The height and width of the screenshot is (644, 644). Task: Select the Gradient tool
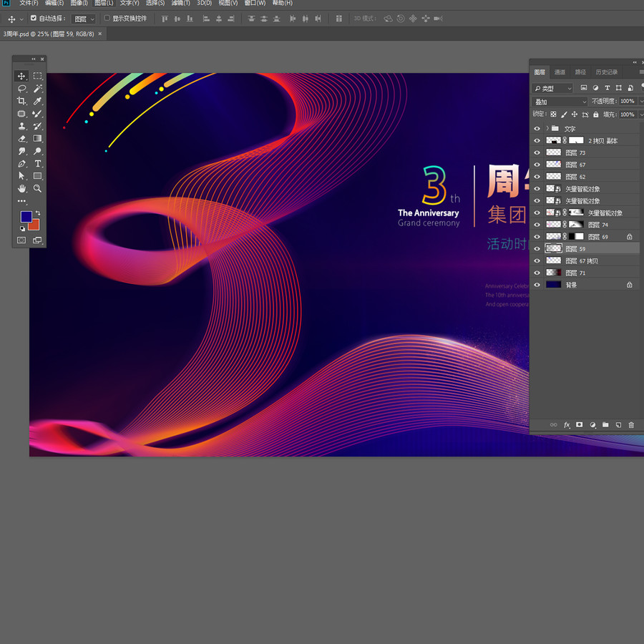37,139
